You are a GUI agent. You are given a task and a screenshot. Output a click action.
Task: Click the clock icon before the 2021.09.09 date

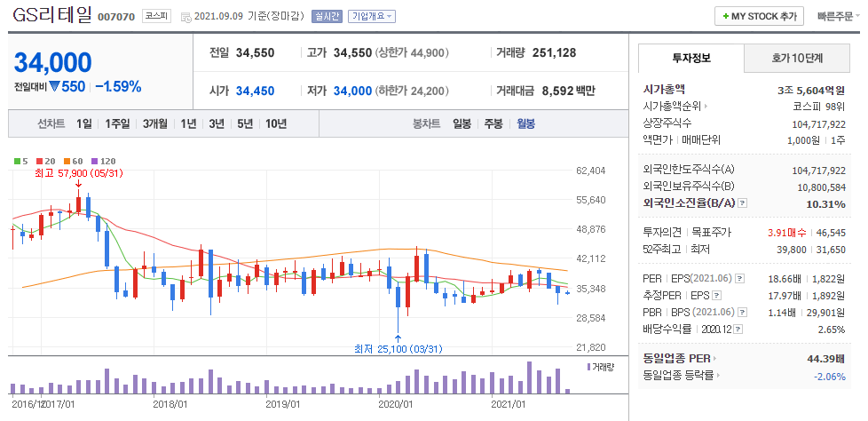(186, 17)
